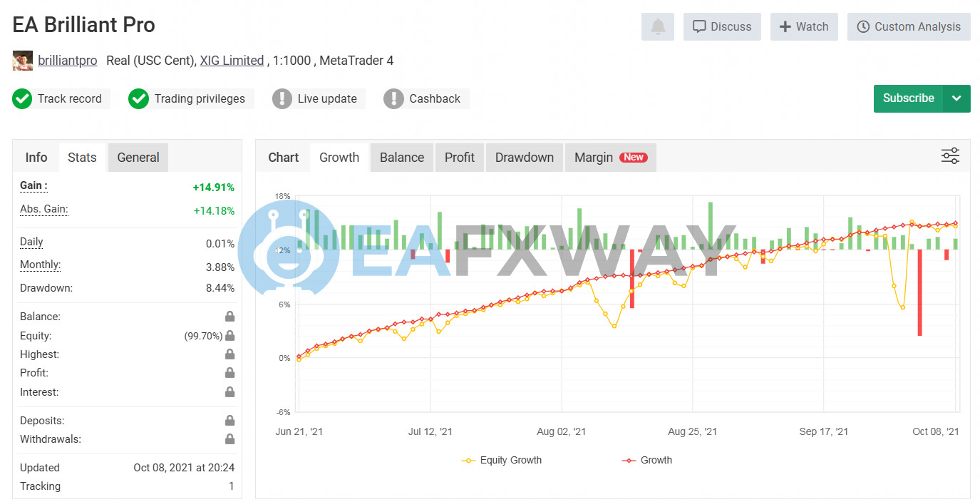Screen dimensions: 980x502
Task: Click the Track record label
Action: pyautogui.click(x=70, y=99)
